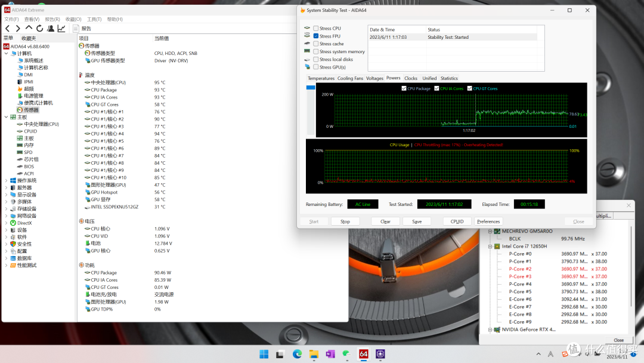
Task: Click the blue graph scale slider
Action: 310,88
